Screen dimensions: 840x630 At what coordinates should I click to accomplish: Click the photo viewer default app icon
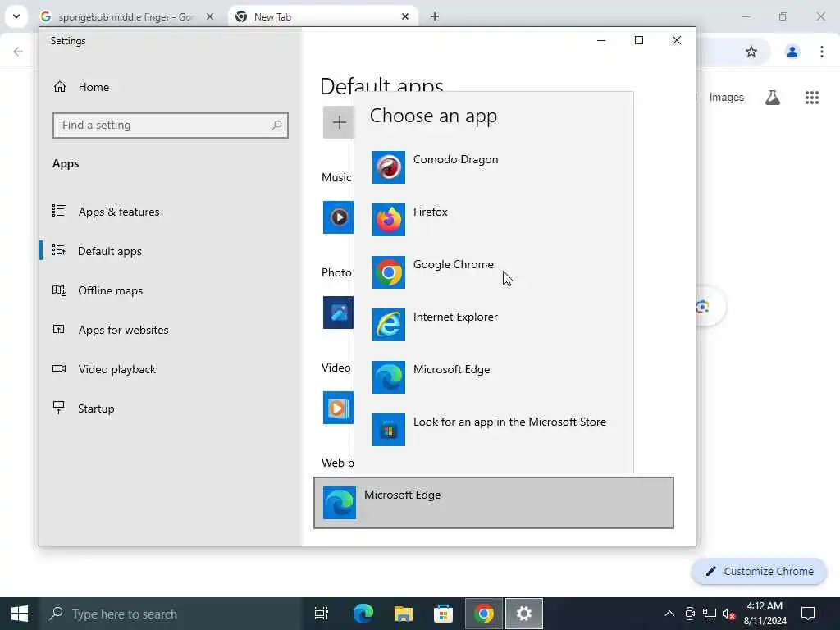coord(338,313)
